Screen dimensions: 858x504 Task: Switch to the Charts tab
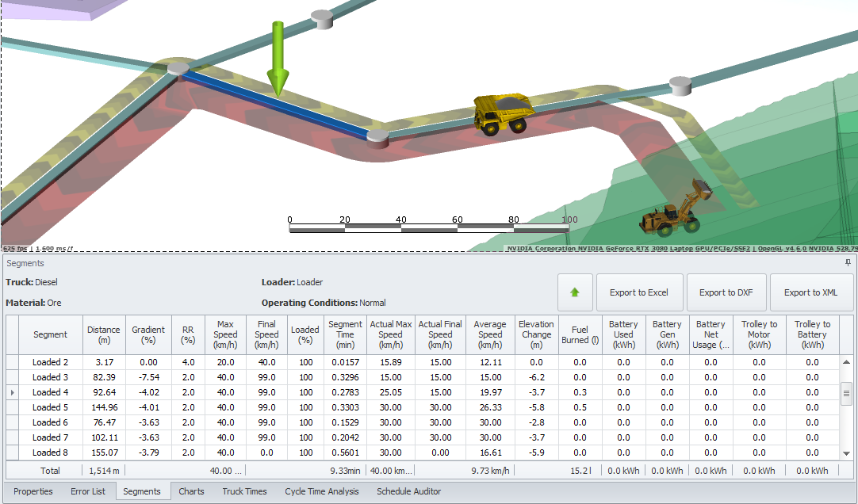[x=191, y=491]
